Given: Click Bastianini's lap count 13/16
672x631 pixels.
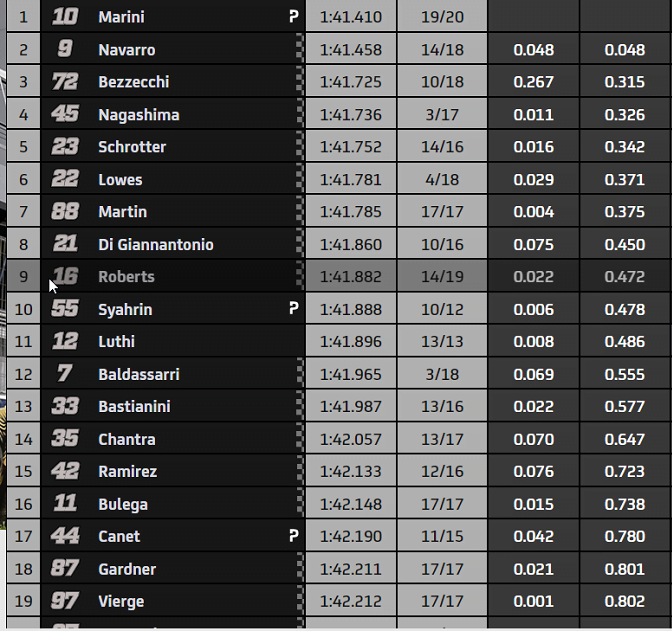Looking at the screenshot, I should [442, 406].
